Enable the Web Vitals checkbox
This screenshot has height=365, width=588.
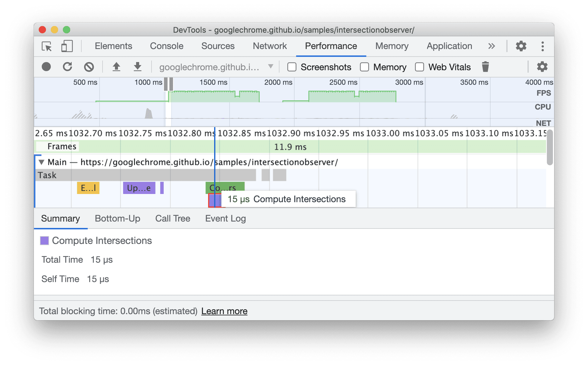[416, 67]
